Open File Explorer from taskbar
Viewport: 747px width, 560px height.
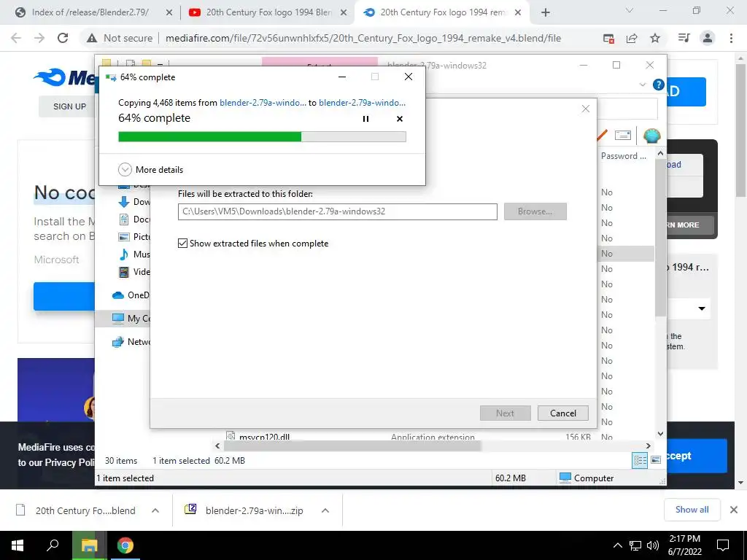(x=89, y=545)
